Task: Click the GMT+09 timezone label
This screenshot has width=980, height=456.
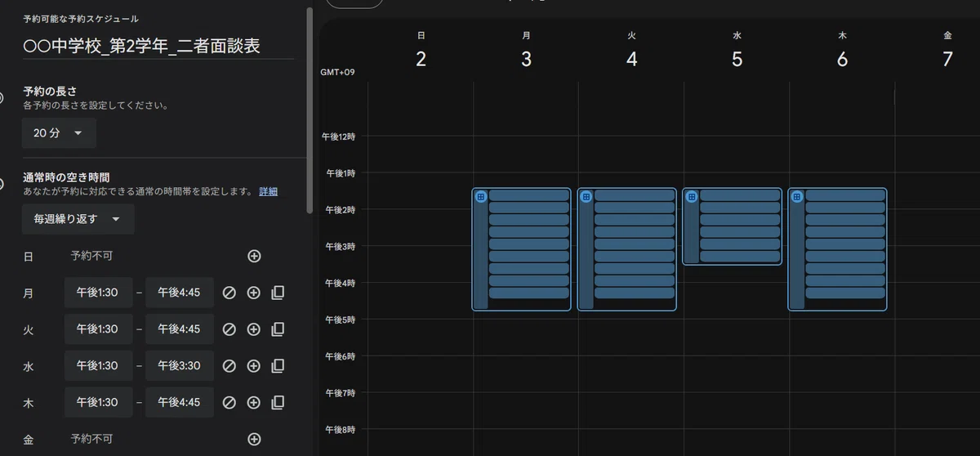Action: pos(338,73)
